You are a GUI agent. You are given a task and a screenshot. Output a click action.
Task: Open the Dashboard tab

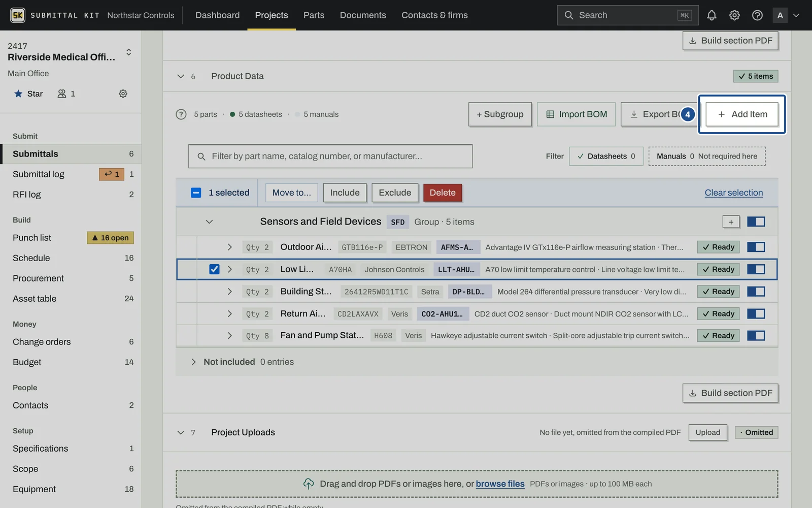click(x=217, y=15)
